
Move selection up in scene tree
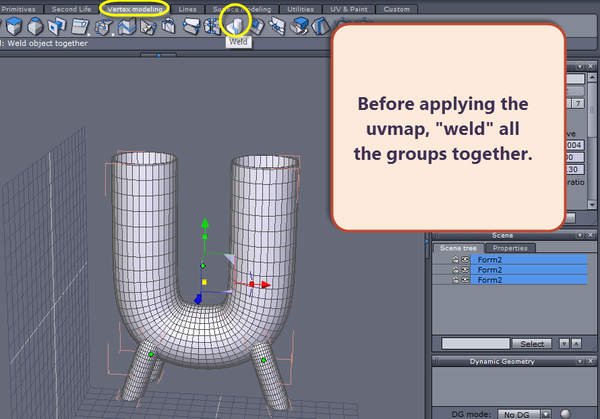click(x=576, y=344)
